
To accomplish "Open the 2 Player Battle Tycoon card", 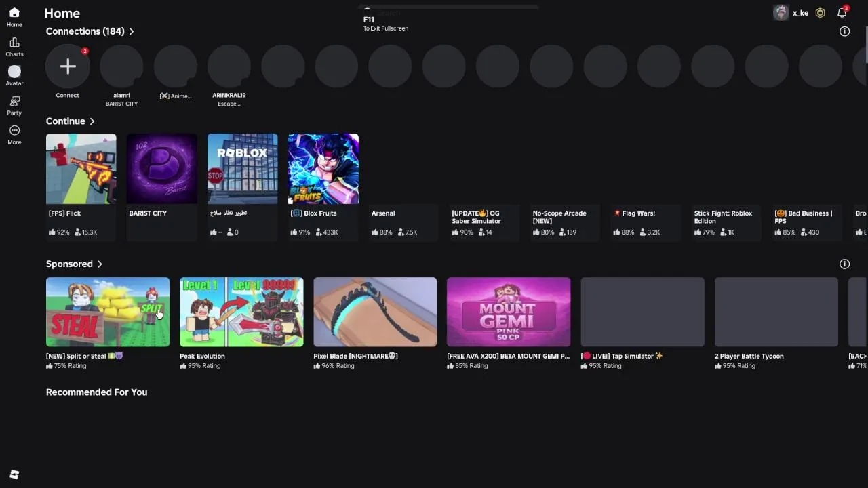I will [776, 312].
